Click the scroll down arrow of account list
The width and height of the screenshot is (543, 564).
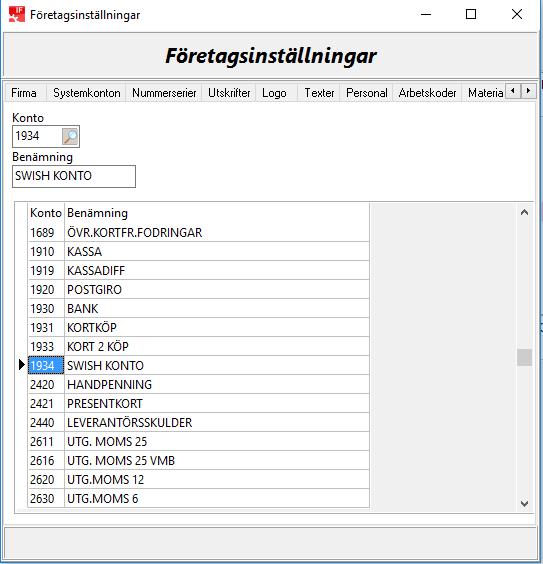[x=524, y=503]
